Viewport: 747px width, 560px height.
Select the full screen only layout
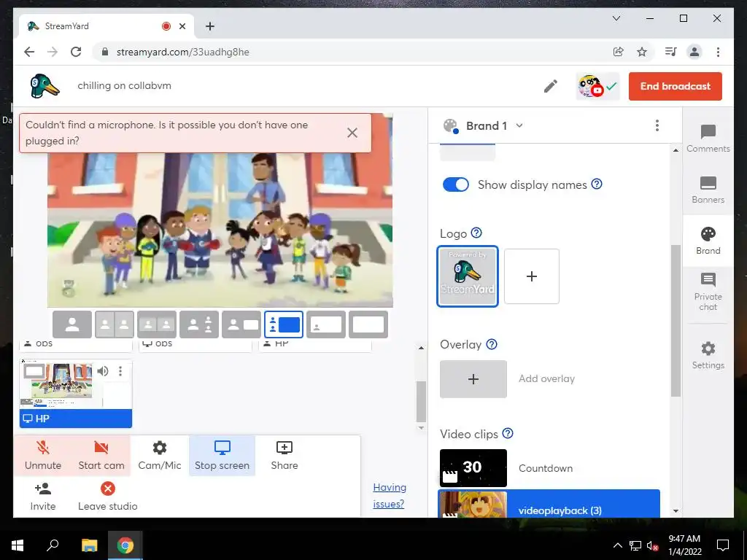pos(368,324)
